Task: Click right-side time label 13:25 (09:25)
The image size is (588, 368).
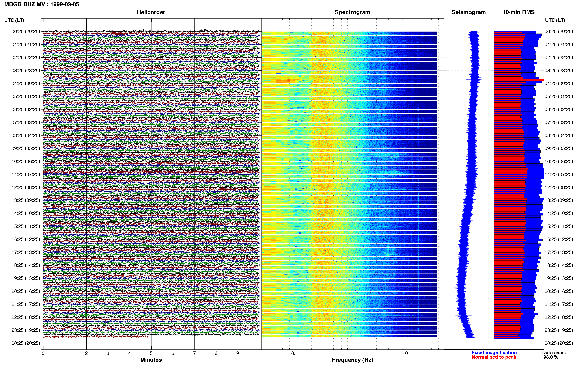Action: point(559,200)
